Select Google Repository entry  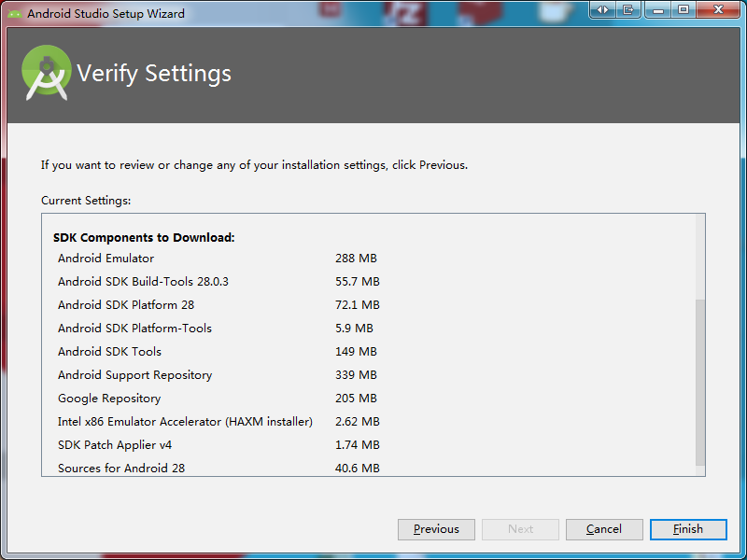(109, 399)
